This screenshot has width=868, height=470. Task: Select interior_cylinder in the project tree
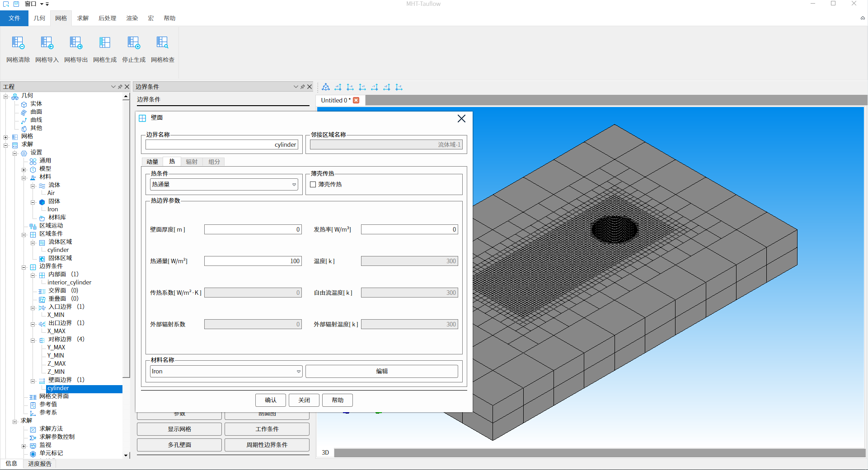pyautogui.click(x=69, y=283)
